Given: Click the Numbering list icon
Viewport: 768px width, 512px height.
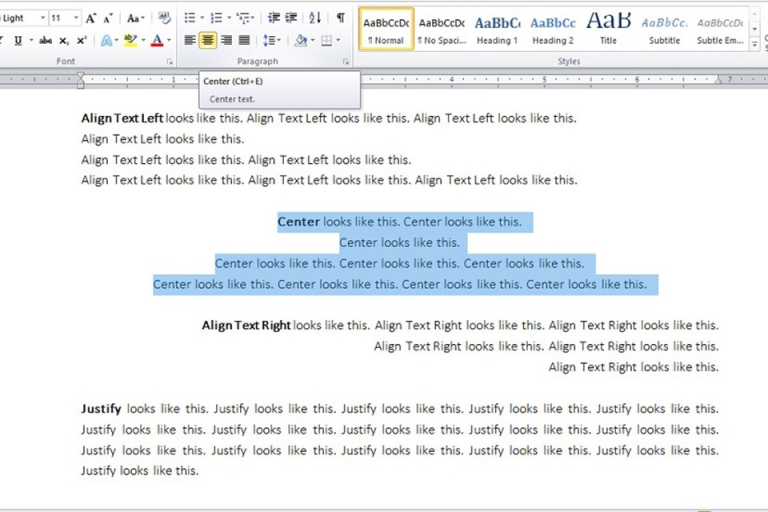Looking at the screenshot, I should [x=216, y=18].
